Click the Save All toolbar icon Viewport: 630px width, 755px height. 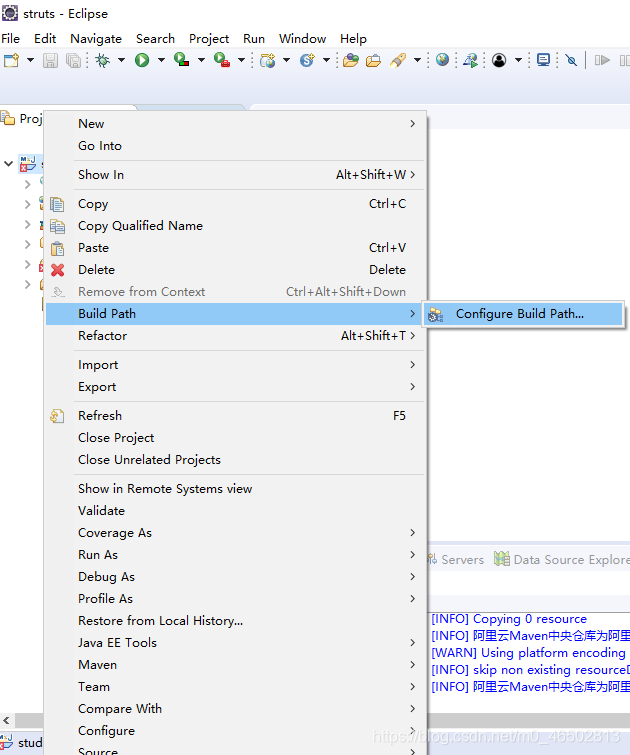73,60
